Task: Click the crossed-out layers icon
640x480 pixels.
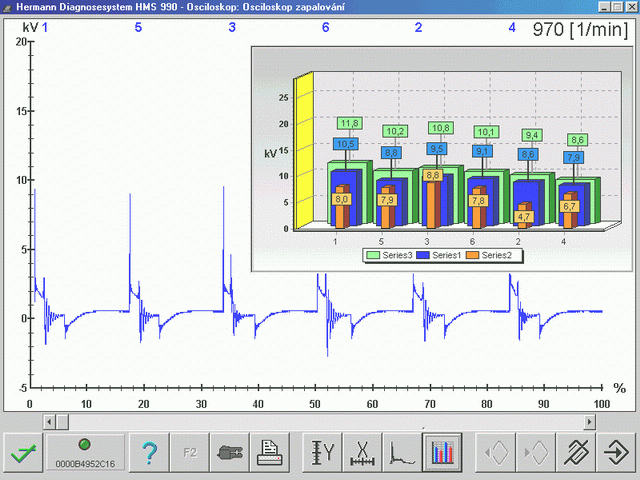Action: [x=576, y=453]
